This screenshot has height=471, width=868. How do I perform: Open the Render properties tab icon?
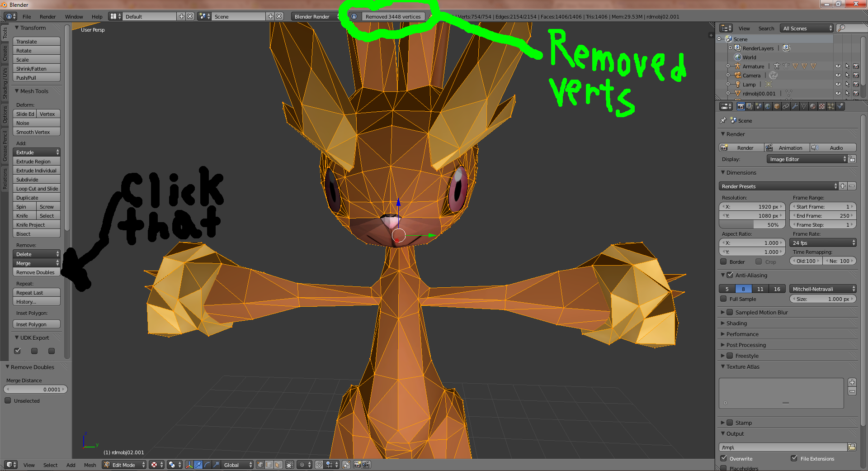tap(741, 106)
